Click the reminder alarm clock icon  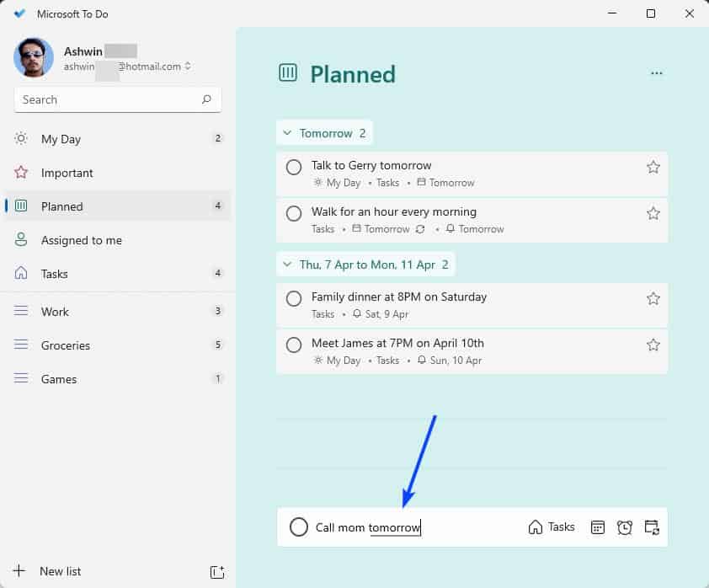625,527
